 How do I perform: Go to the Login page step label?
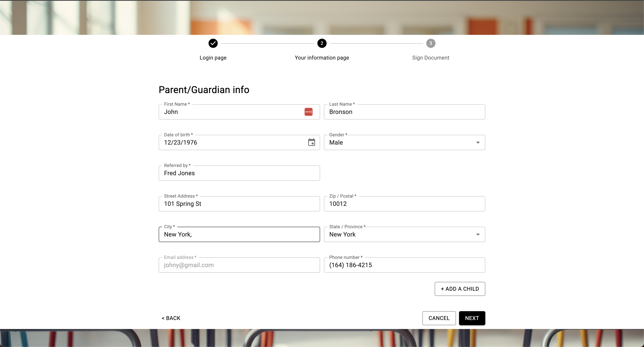pos(213,58)
